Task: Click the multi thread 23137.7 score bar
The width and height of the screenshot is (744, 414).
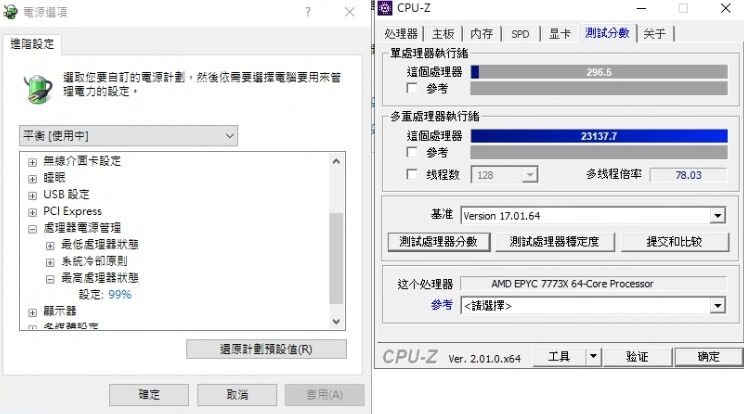Action: 599,136
